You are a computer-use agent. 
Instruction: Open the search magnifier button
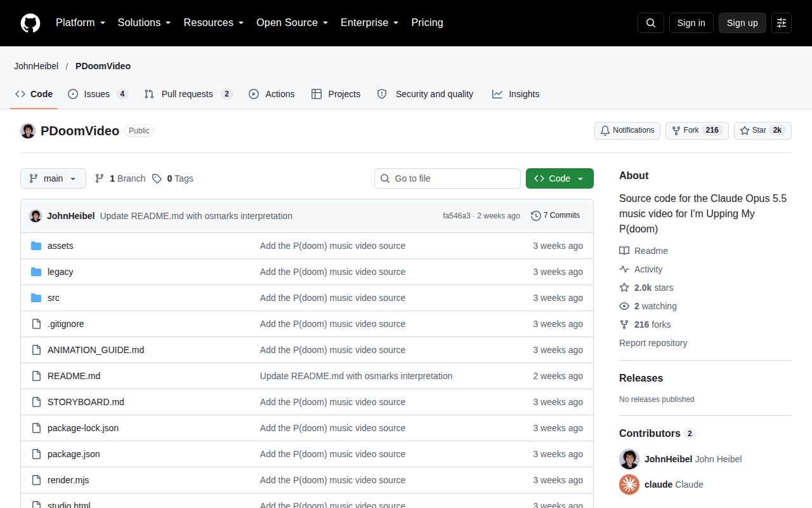coord(651,23)
